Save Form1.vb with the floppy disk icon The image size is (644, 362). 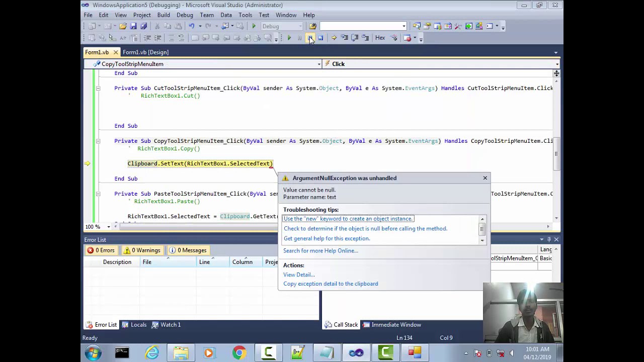133,26
